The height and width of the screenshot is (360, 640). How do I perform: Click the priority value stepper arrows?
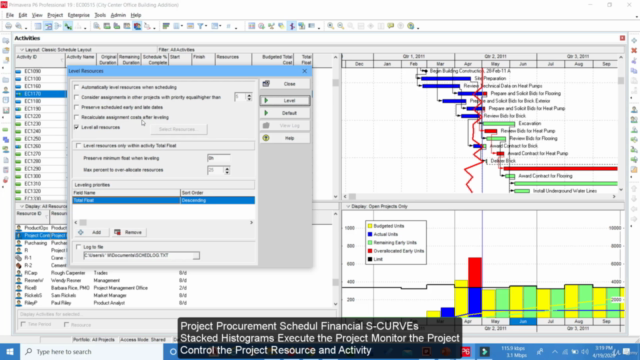pyautogui.click(x=249, y=97)
